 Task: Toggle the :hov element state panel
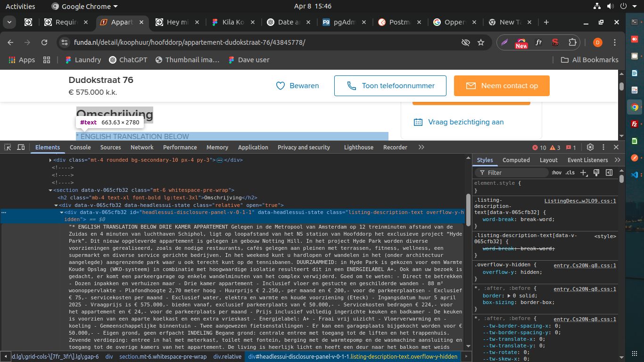pos(557,173)
